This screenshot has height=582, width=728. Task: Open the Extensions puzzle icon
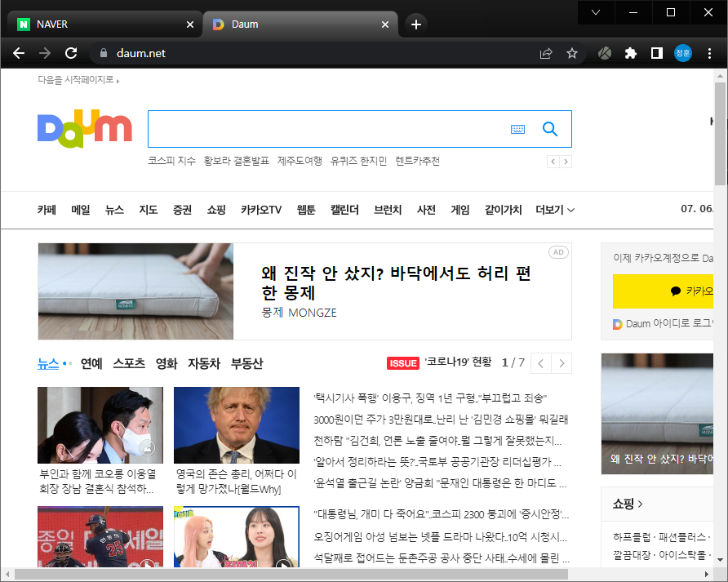(631, 53)
